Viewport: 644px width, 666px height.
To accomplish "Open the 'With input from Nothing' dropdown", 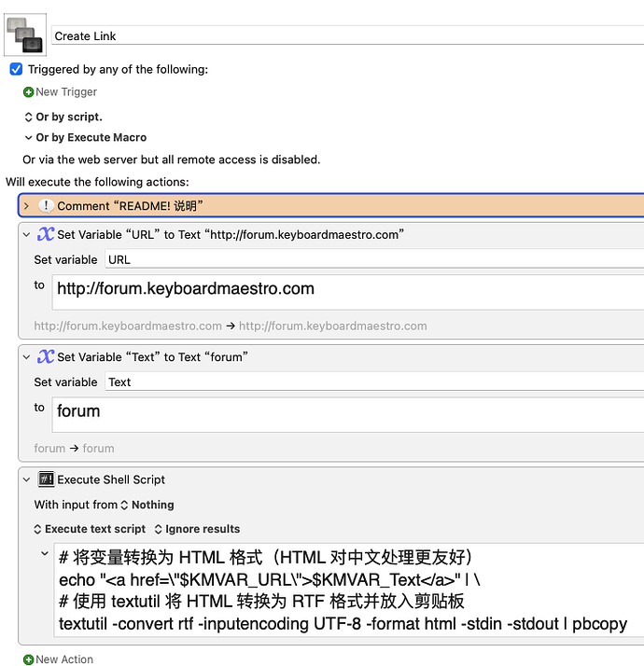I will [x=147, y=505].
